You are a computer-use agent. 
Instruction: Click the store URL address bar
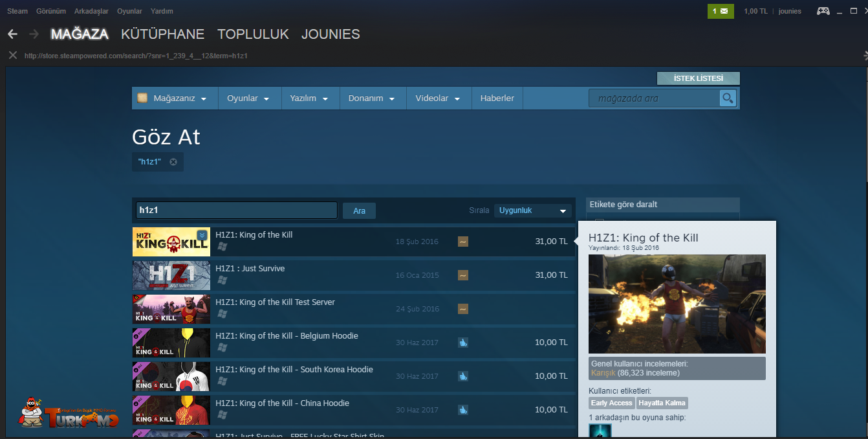pyautogui.click(x=136, y=56)
